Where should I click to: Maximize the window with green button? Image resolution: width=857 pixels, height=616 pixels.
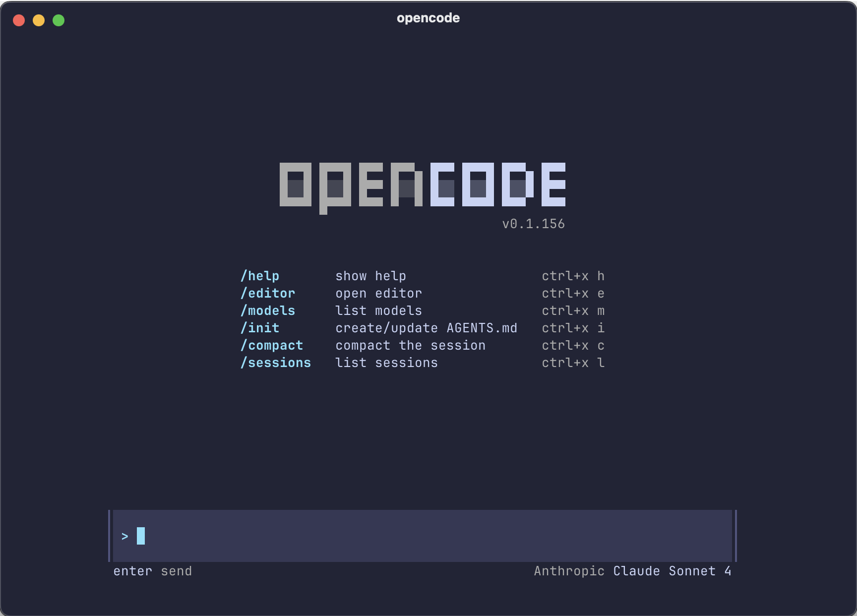[59, 20]
